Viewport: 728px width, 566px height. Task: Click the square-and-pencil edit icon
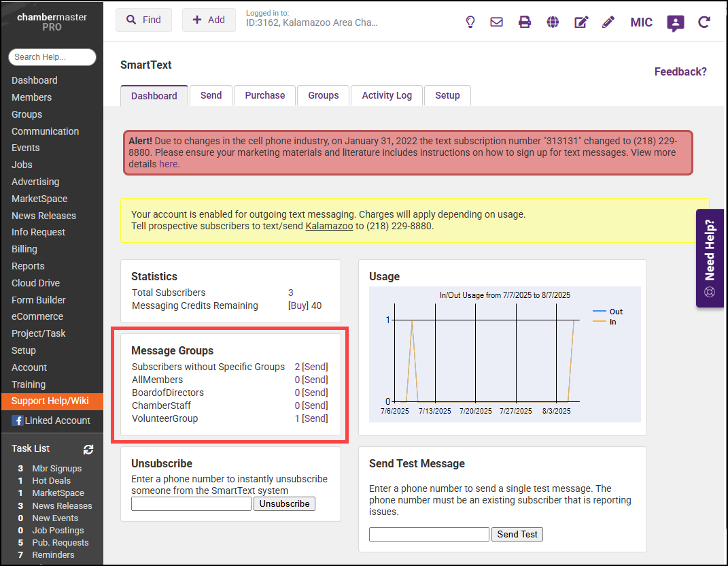tap(581, 22)
